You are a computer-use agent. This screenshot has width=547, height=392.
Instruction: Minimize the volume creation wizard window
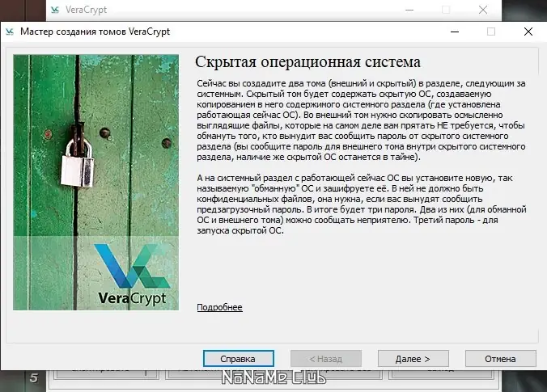455,32
